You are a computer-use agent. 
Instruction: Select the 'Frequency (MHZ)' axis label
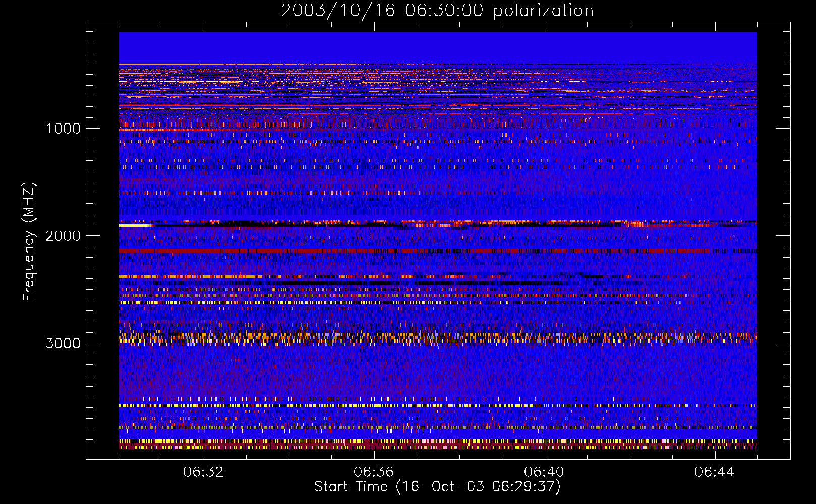[29, 242]
